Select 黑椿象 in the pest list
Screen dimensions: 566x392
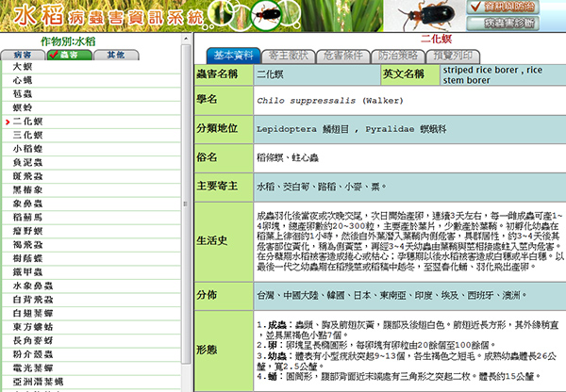click(27, 190)
